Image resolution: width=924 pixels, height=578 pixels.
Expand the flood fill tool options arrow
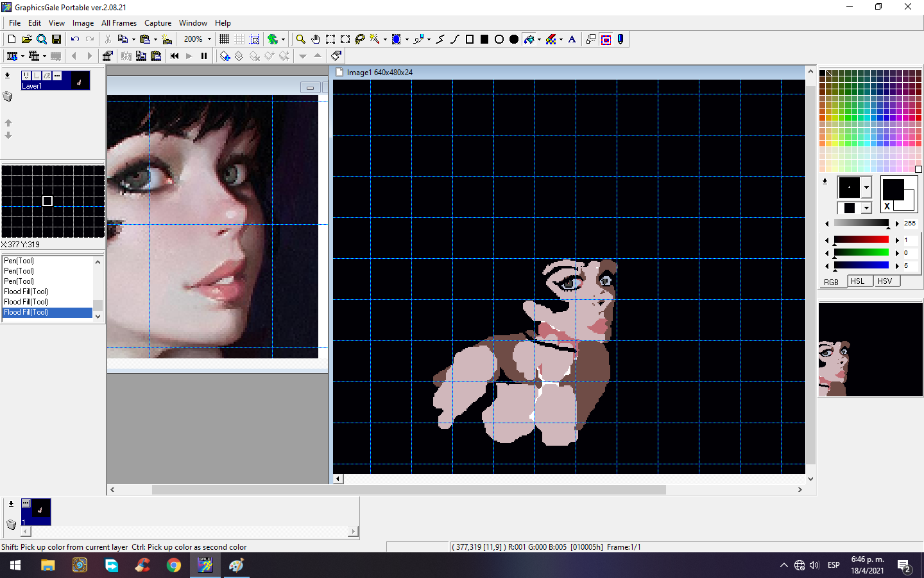539,39
